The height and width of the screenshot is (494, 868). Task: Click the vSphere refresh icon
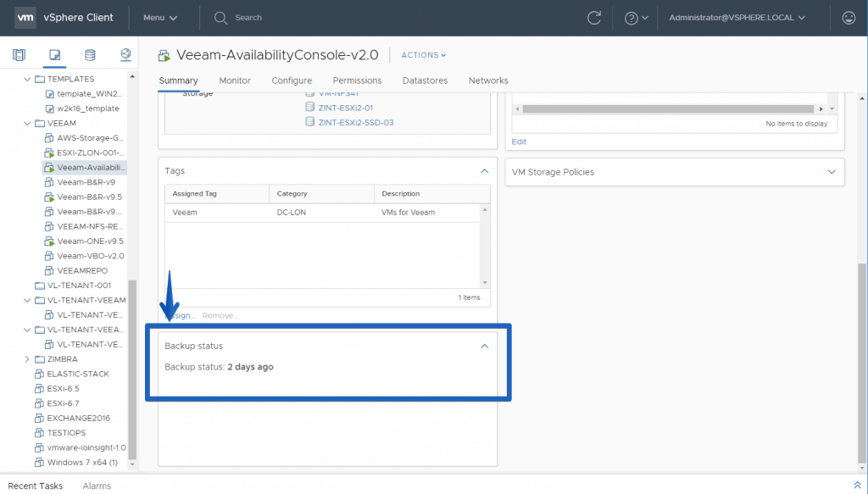click(x=594, y=18)
